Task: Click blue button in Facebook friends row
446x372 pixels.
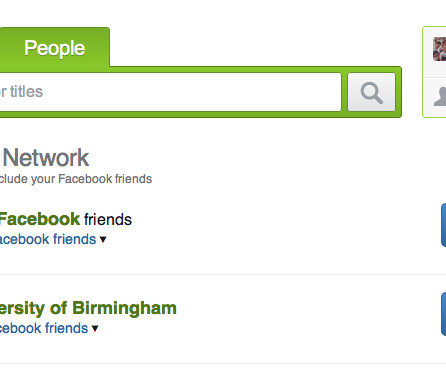Action: click(x=443, y=225)
